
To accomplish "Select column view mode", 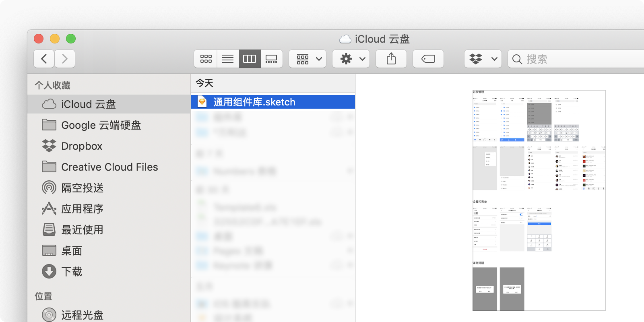I will (250, 59).
